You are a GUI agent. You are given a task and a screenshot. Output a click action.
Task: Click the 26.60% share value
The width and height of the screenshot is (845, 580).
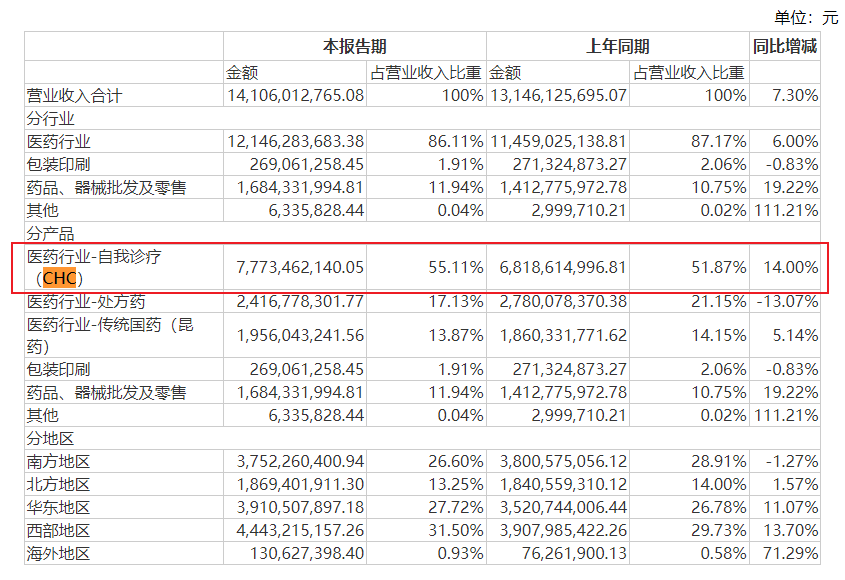[456, 461]
